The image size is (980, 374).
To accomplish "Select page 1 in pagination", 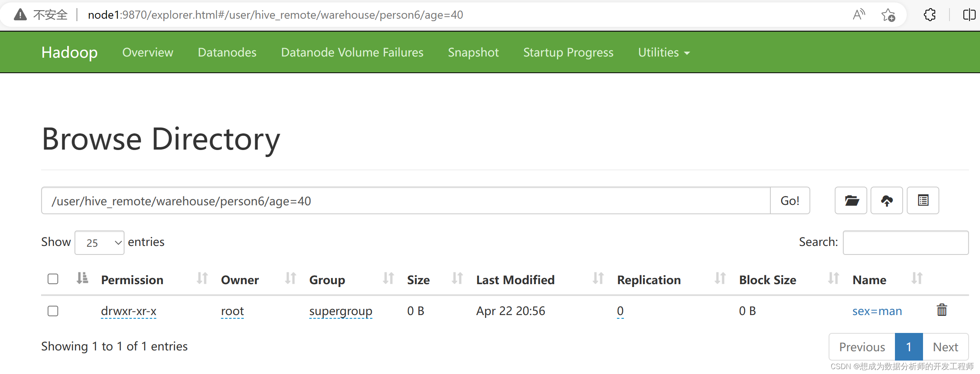I will pos(909,347).
